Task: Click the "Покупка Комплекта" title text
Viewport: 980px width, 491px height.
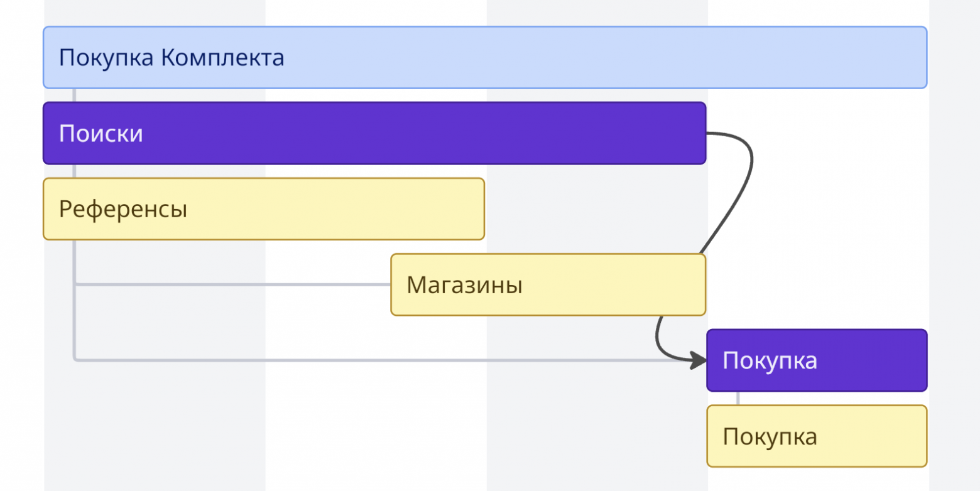Action: pos(171,58)
